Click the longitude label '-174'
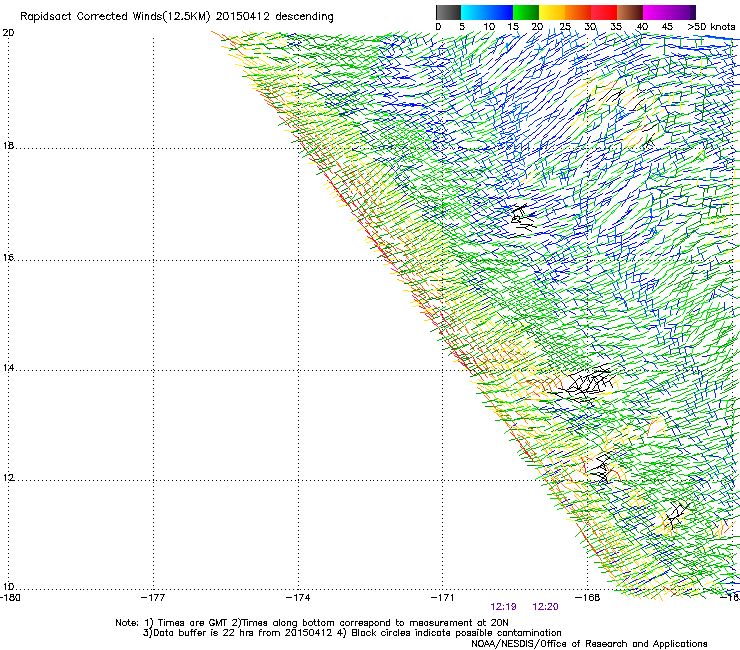 click(298, 598)
